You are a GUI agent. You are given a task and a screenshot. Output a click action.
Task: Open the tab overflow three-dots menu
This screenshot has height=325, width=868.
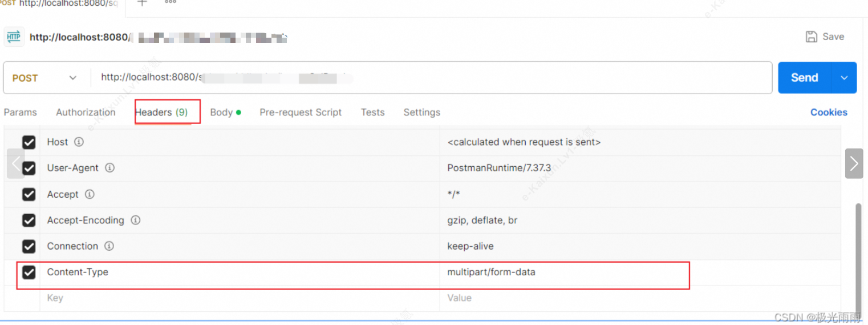pyautogui.click(x=171, y=2)
